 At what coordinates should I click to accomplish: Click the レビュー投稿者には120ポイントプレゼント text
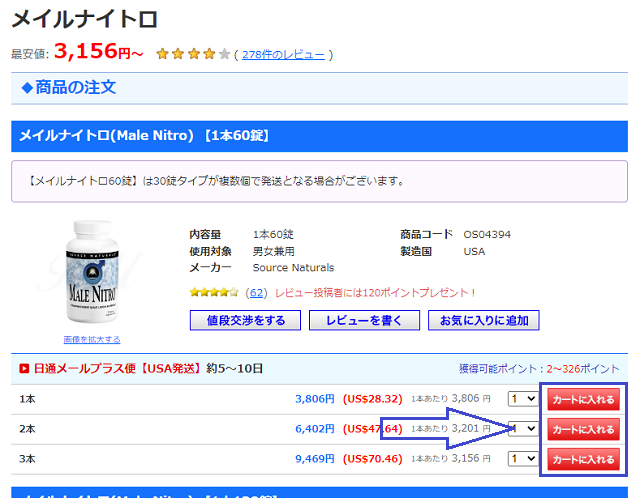point(375,293)
